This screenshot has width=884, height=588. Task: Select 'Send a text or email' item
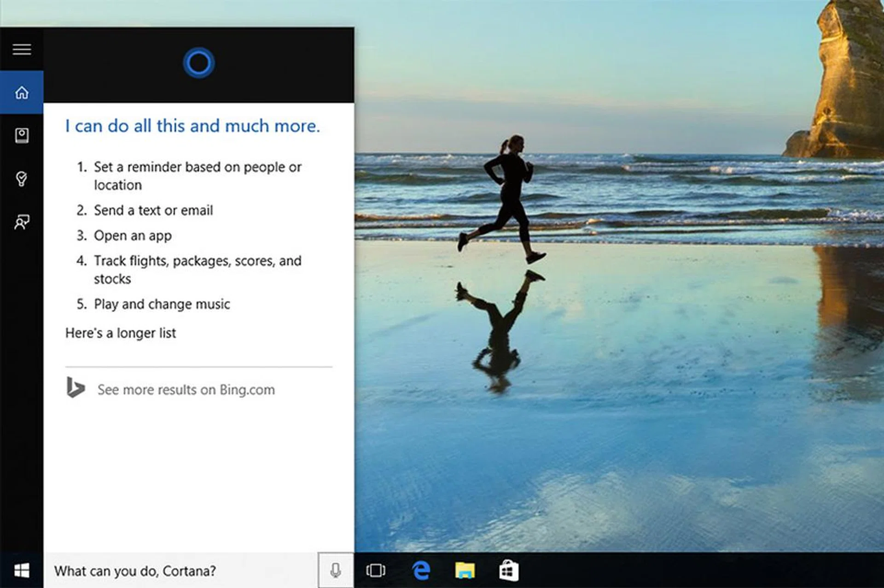[153, 210]
